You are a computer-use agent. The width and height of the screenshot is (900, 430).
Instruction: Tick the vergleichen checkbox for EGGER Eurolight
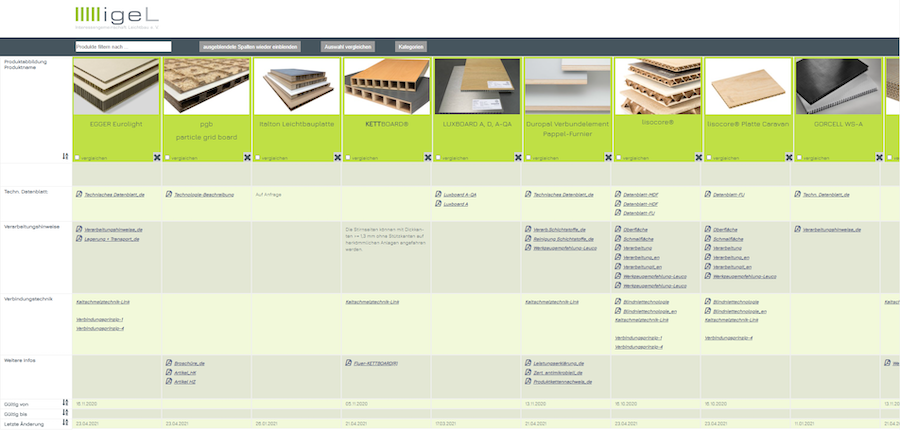tap(77, 157)
